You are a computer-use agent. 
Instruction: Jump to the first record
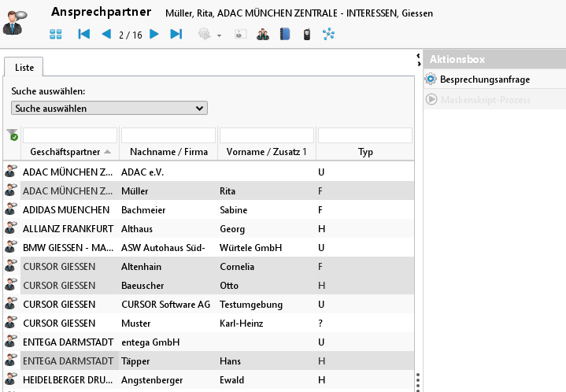pyautogui.click(x=84, y=34)
